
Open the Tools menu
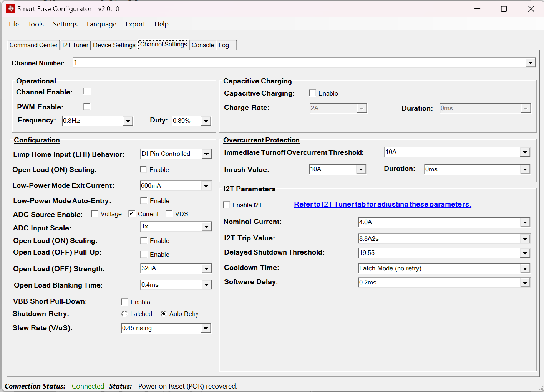36,24
